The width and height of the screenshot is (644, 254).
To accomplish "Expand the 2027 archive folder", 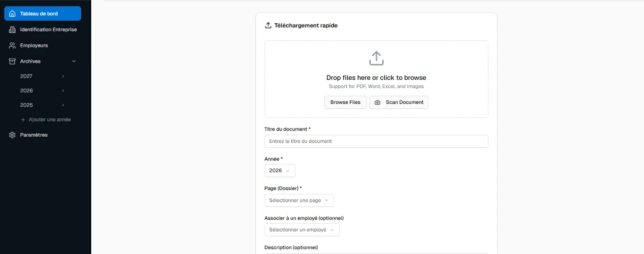I will pyautogui.click(x=63, y=76).
